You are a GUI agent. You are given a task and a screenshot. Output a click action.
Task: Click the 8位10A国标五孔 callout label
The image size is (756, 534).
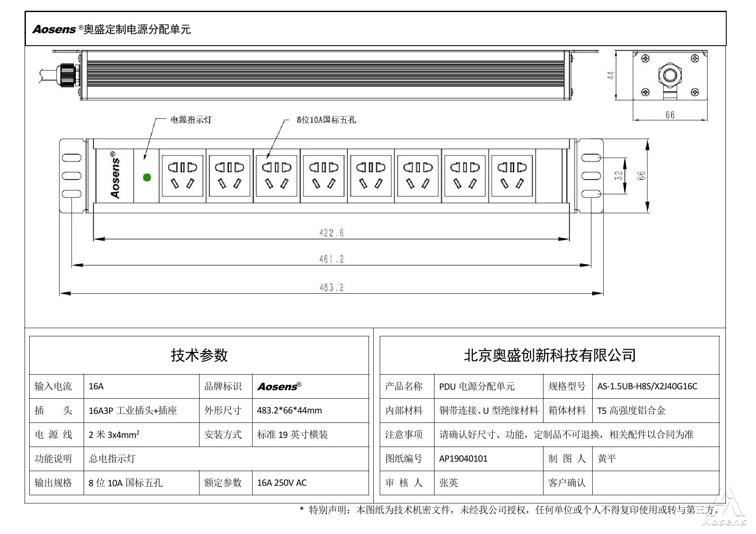[x=326, y=120]
